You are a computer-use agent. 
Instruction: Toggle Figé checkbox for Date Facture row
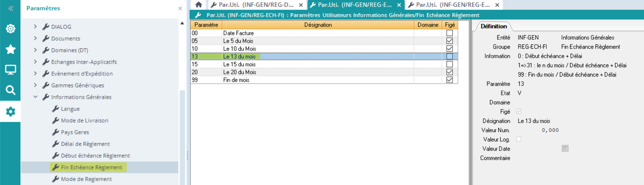(449, 33)
